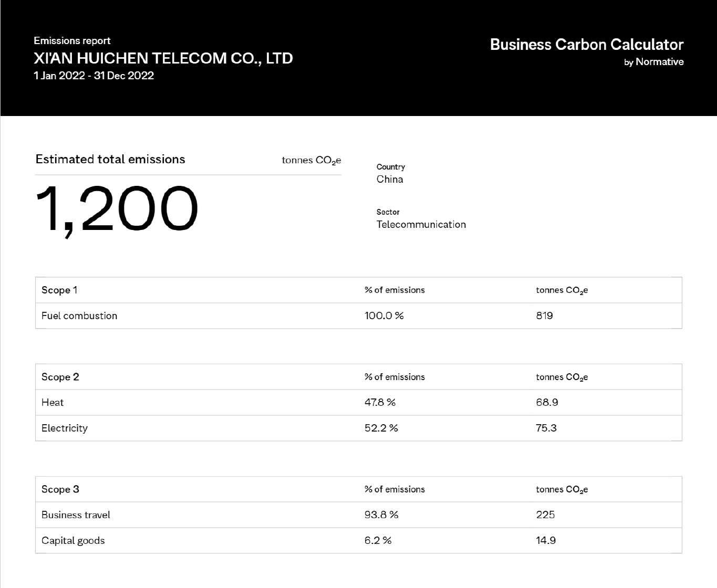The image size is (717, 588).
Task: Click the 75.3 tonnes value for Electricity
Action: coord(546,428)
